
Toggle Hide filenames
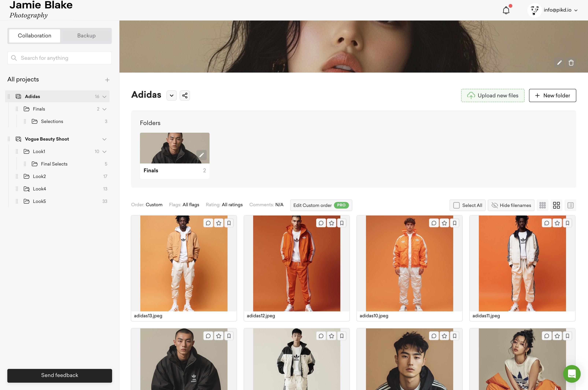pos(511,205)
